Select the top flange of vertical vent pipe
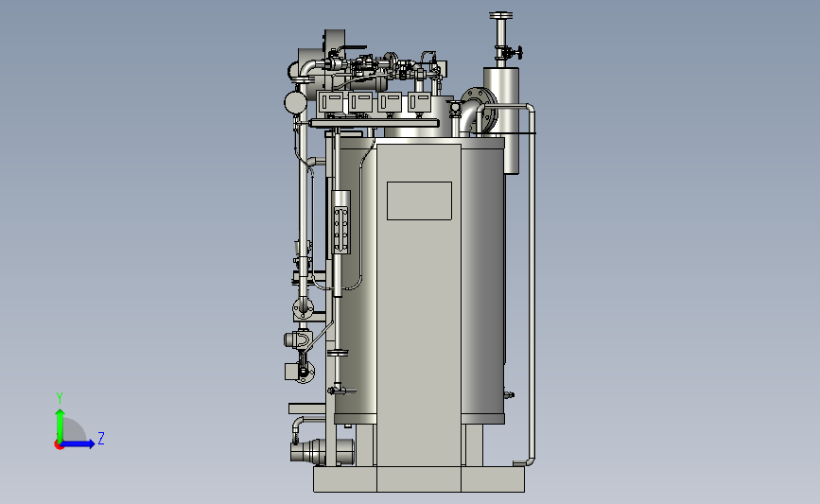 (x=501, y=16)
